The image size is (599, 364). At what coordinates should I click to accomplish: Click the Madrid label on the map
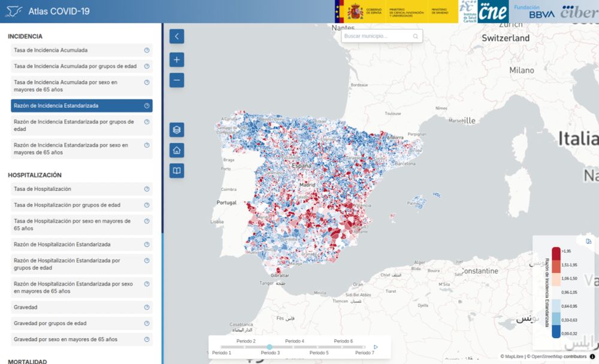(307, 184)
